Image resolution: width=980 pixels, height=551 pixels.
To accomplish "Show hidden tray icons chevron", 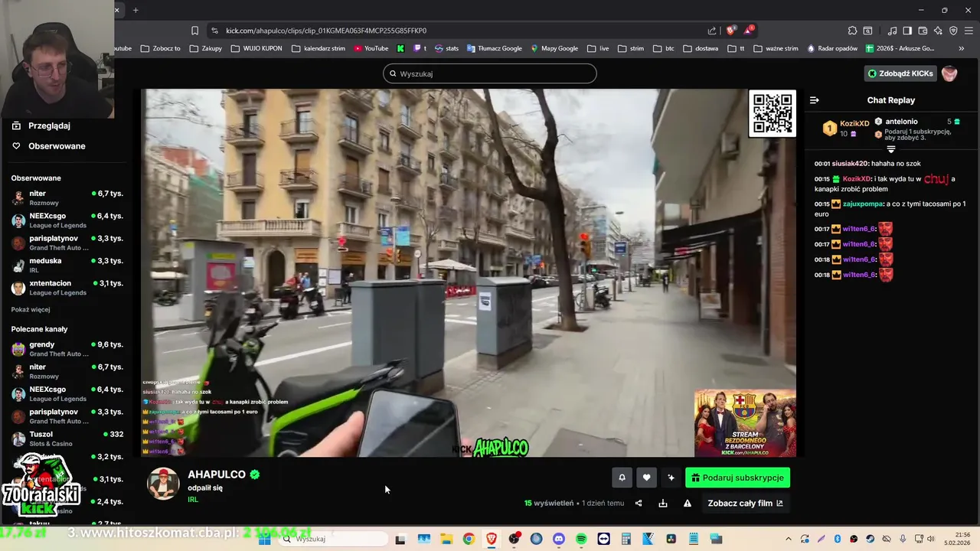I will click(x=787, y=539).
